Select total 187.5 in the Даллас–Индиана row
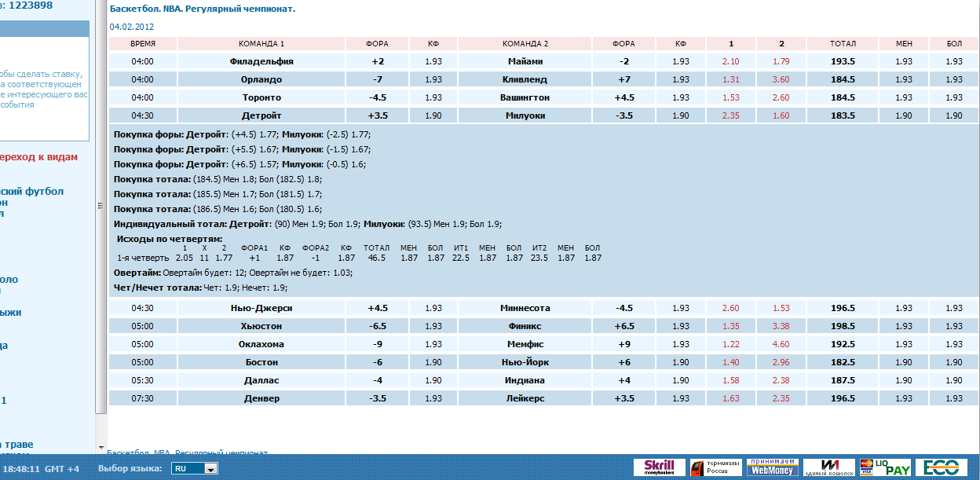This screenshot has height=480, width=980. pos(843,380)
